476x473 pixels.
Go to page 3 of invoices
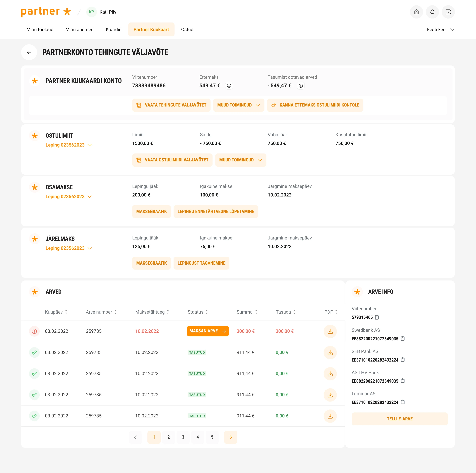(x=183, y=437)
